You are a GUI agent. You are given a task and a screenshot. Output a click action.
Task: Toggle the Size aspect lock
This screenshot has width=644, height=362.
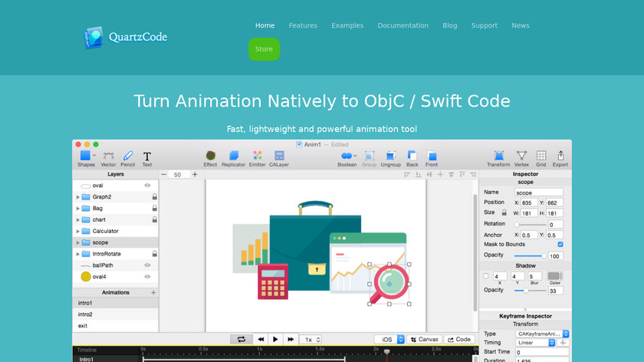[504, 213]
